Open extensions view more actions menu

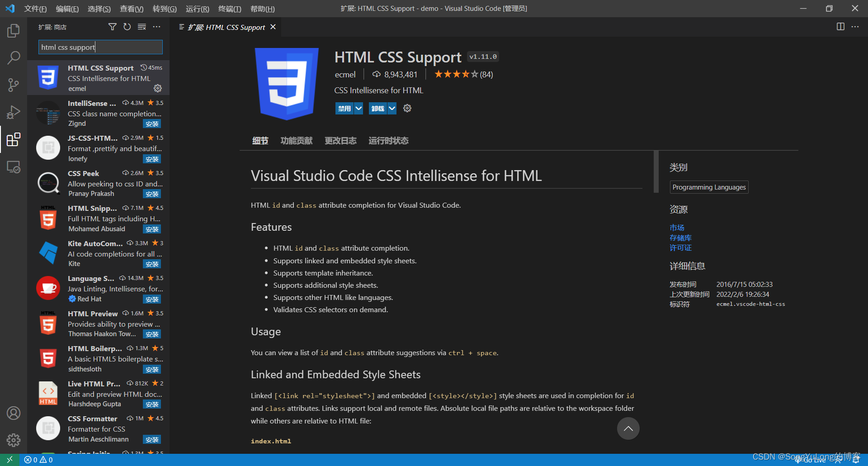157,27
